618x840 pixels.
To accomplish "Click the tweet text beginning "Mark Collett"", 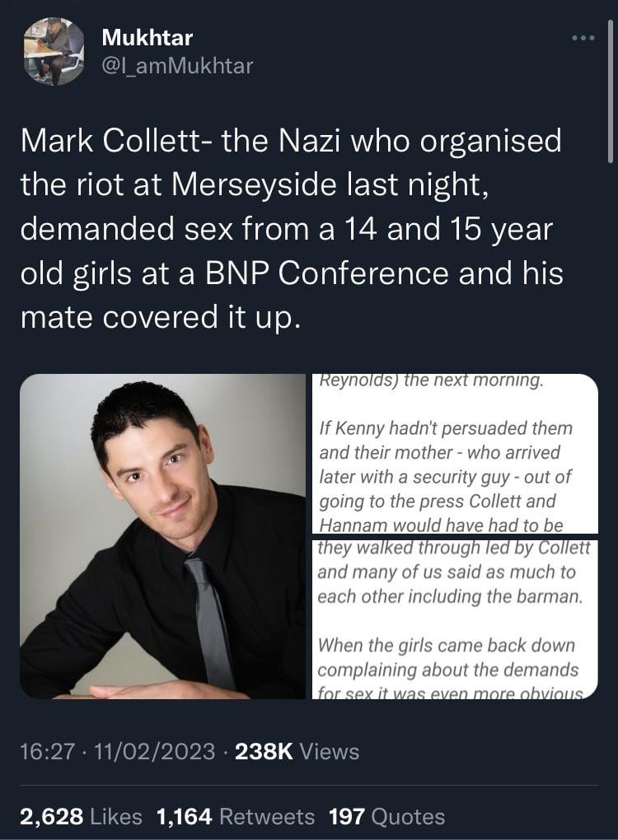I will pyautogui.click(x=293, y=229).
